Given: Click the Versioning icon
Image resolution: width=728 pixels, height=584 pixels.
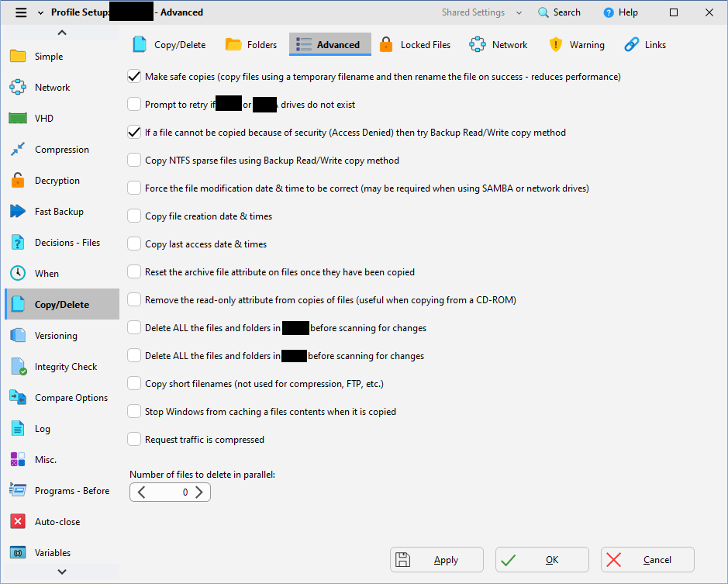Looking at the screenshot, I should [18, 336].
